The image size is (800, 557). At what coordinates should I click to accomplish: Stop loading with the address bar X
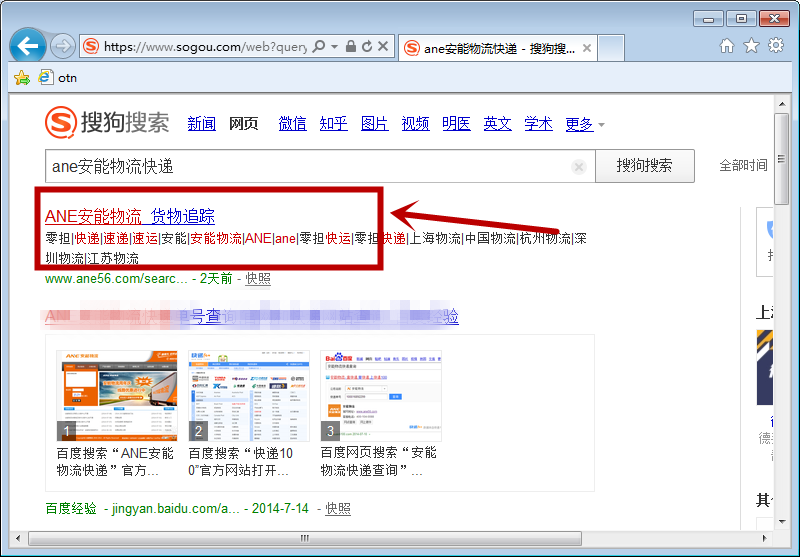(x=383, y=46)
